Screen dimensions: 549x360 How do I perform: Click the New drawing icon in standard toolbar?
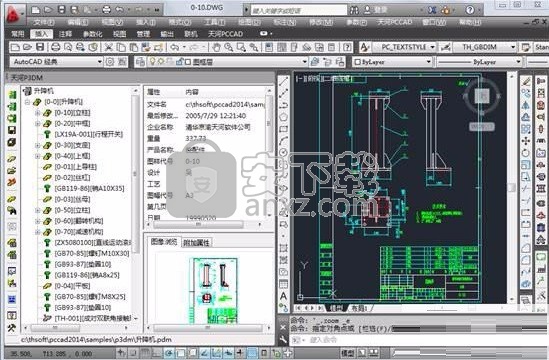tap(15, 47)
